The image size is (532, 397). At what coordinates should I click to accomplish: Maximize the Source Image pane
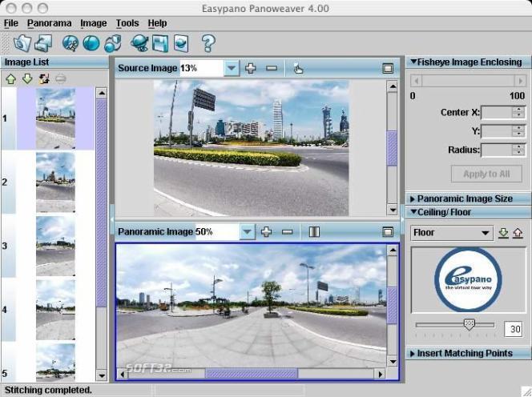388,68
